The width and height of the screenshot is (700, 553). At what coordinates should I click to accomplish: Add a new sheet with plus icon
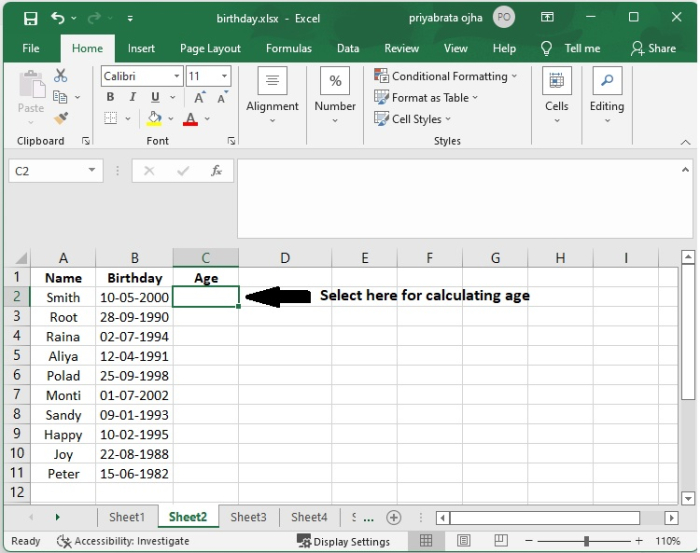[x=394, y=517]
